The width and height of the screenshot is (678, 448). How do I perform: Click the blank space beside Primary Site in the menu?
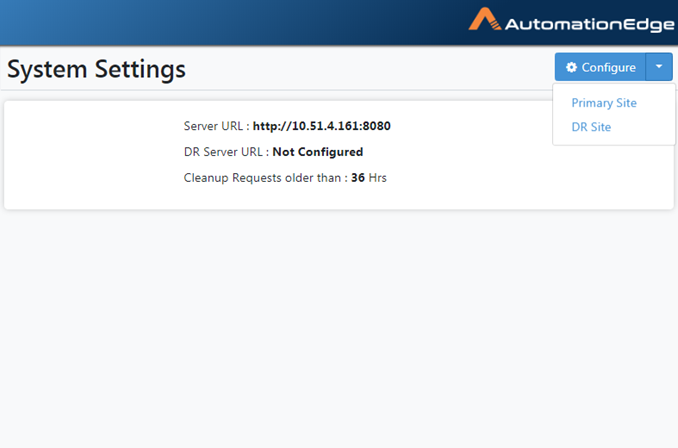(x=655, y=103)
